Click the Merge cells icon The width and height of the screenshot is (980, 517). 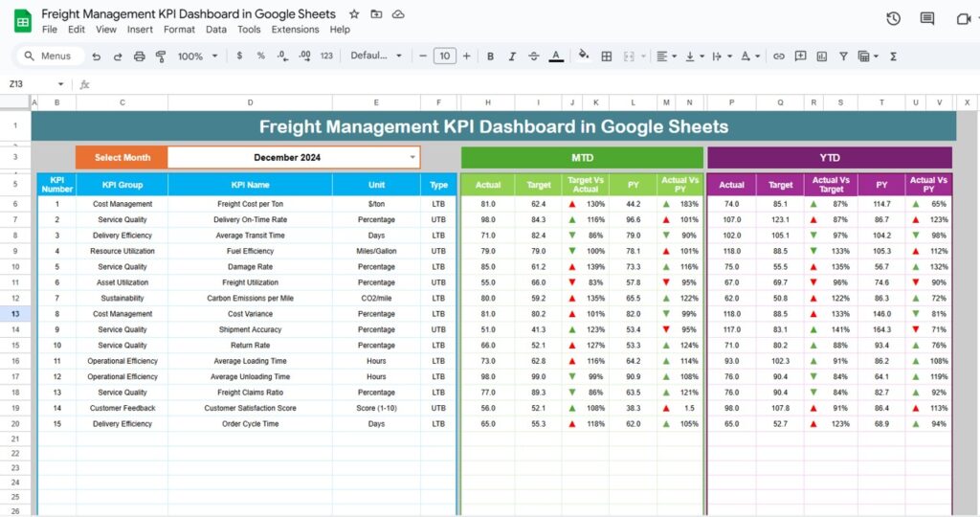[629, 56]
